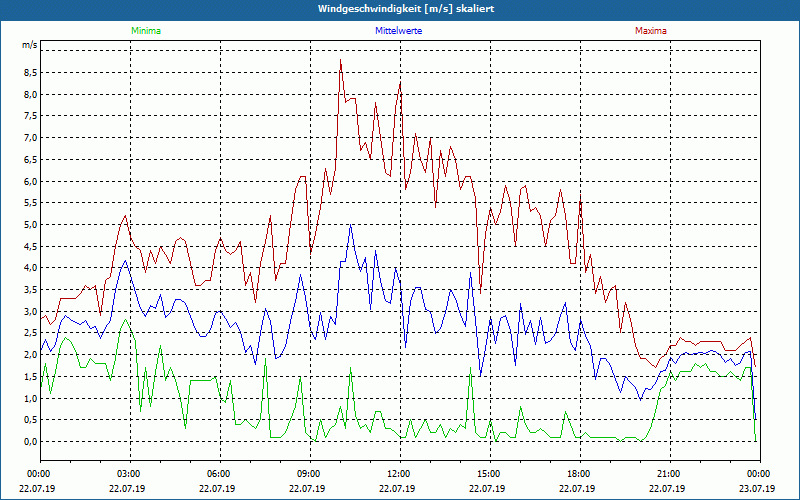Click the 7,5 y-axis value

pos(30,116)
